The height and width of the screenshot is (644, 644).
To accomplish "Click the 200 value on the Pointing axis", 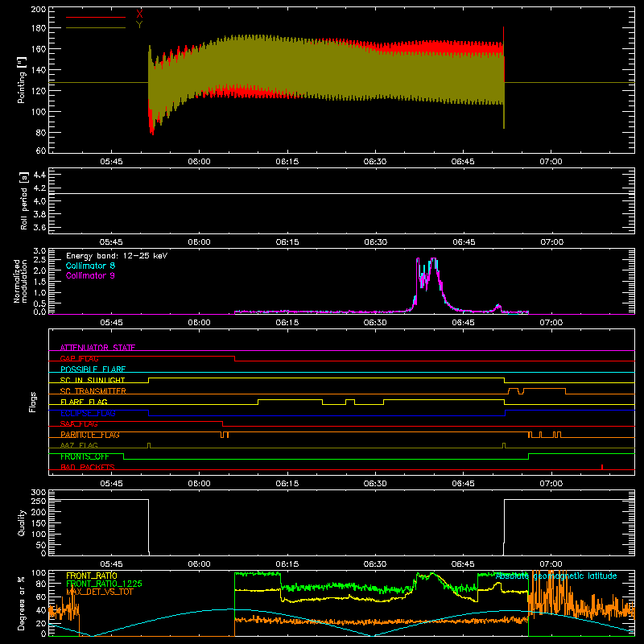I will 39,9.
